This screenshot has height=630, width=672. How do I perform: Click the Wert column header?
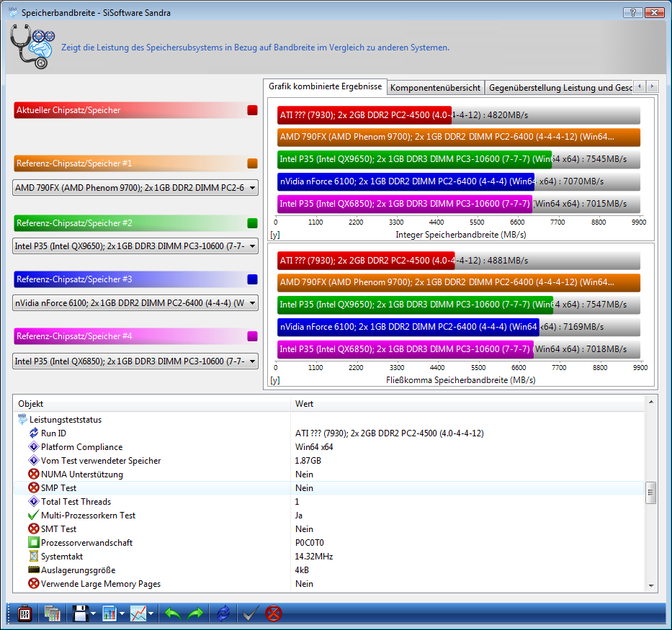[467, 404]
